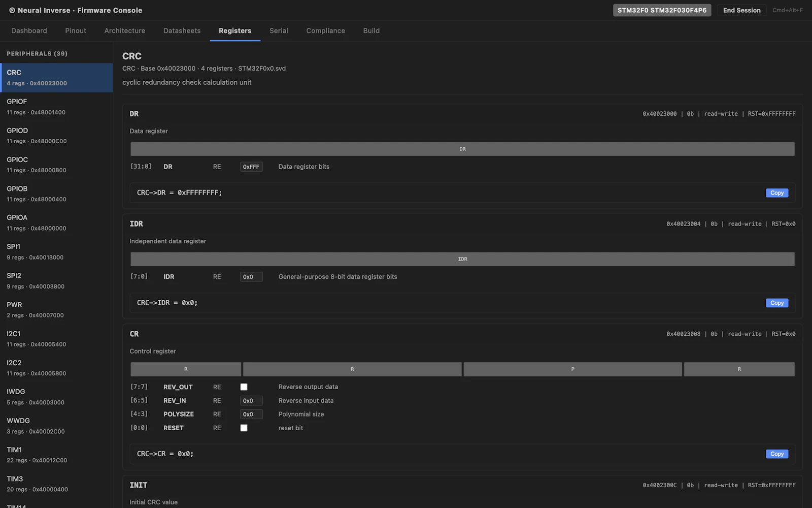Copy the CRC->DR code line
The width and height of the screenshot is (812, 508).
777,193
